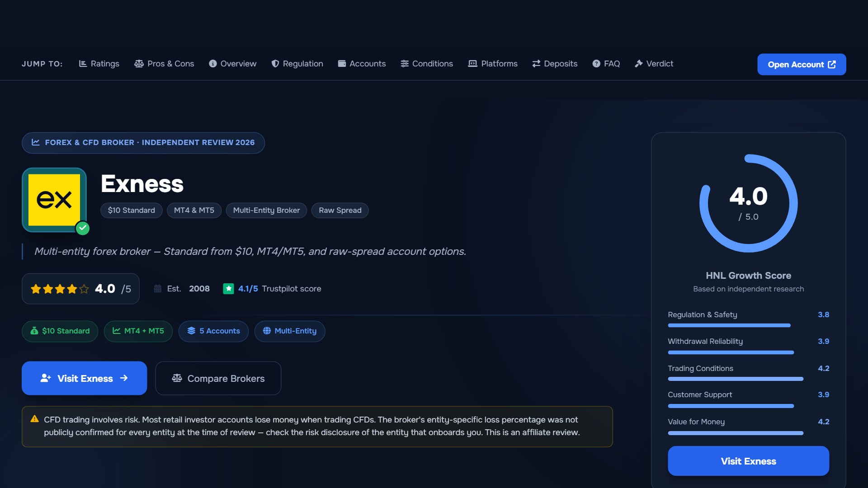The width and height of the screenshot is (868, 488).
Task: Jump to the Ratings section
Action: (x=99, y=64)
